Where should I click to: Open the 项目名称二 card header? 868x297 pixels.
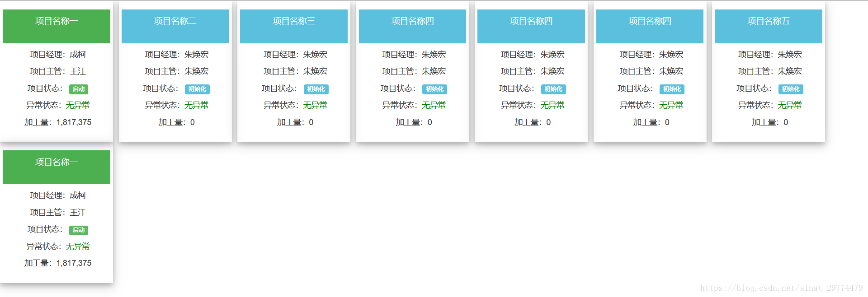point(175,26)
